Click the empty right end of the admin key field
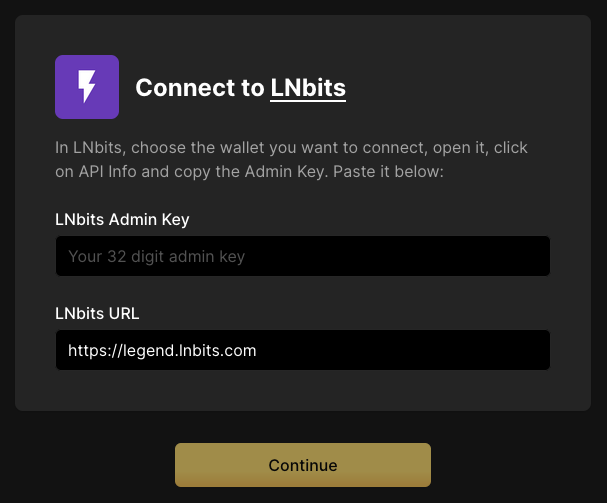This screenshot has height=503, width=607. (x=500, y=257)
